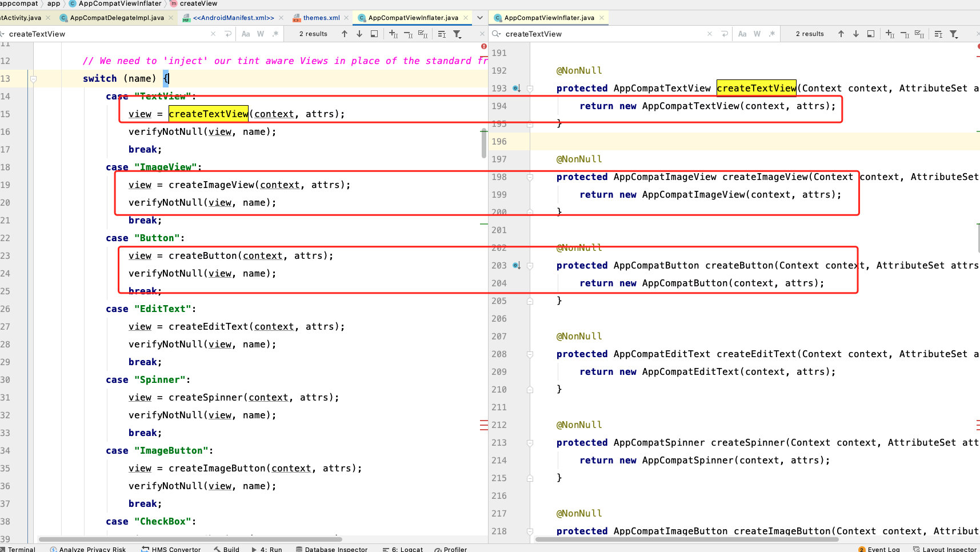Close the AppCompatDelegateImpl.java tab
980x552 pixels.
[171, 18]
